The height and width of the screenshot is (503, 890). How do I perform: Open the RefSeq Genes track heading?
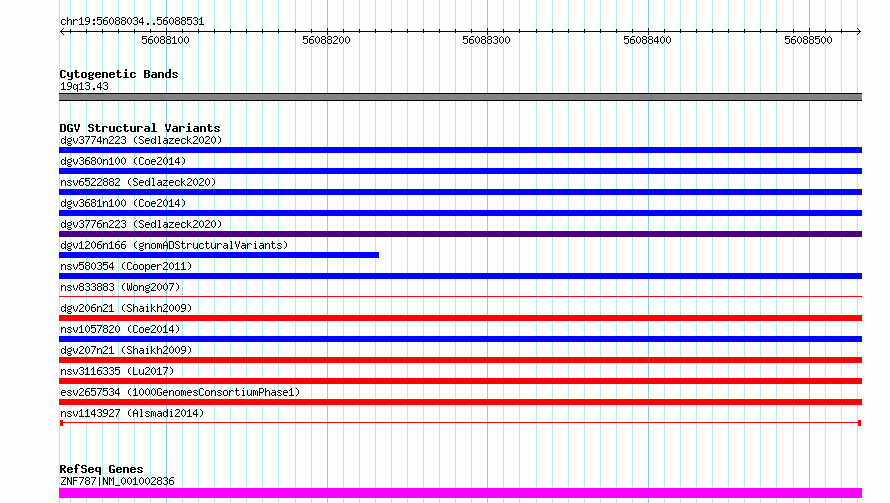[x=101, y=469]
